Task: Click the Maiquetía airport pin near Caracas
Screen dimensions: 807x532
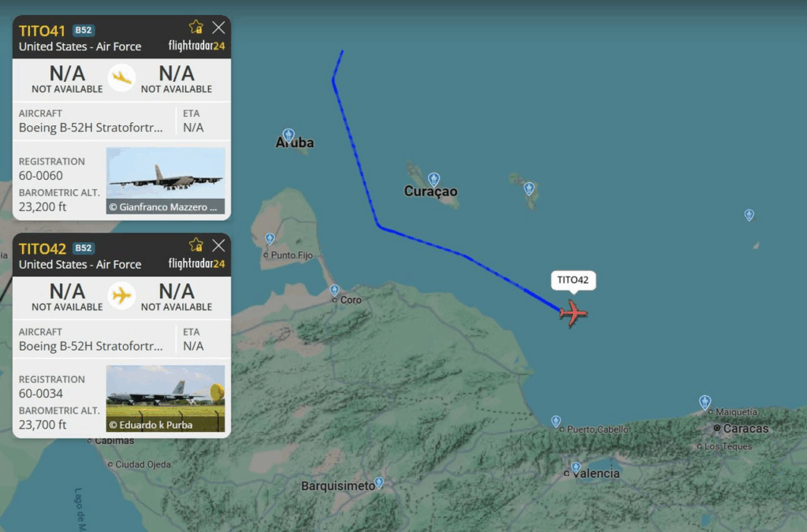Action: (705, 402)
